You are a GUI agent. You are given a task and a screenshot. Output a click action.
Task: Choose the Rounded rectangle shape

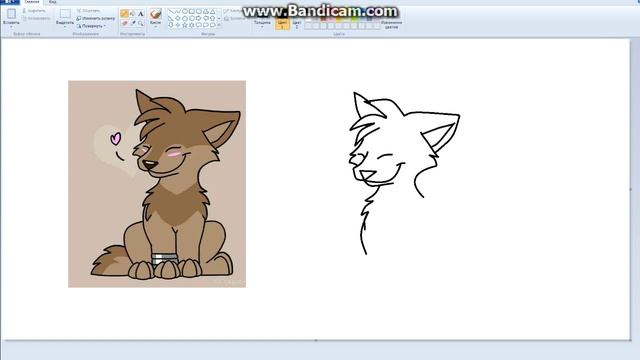[x=198, y=11]
